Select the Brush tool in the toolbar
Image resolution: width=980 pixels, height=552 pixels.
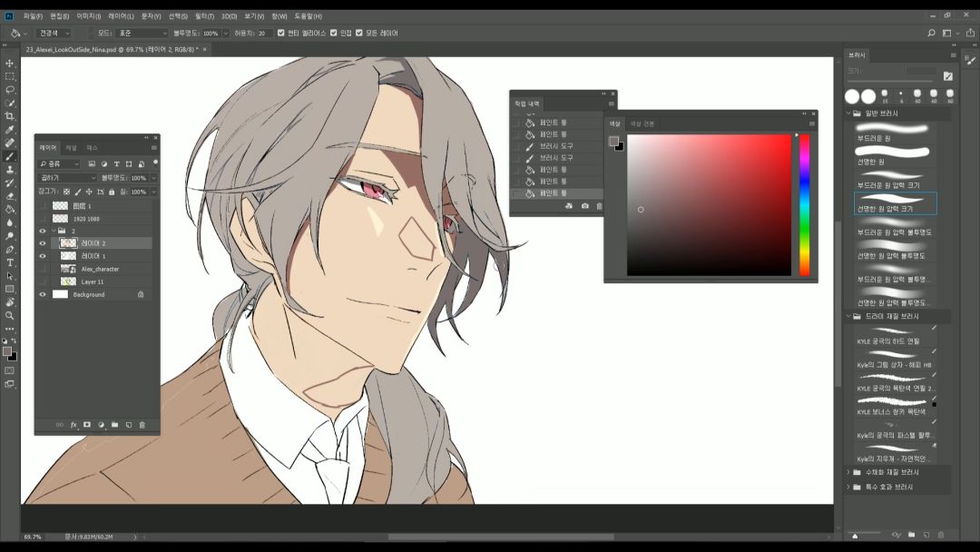pyautogui.click(x=10, y=156)
